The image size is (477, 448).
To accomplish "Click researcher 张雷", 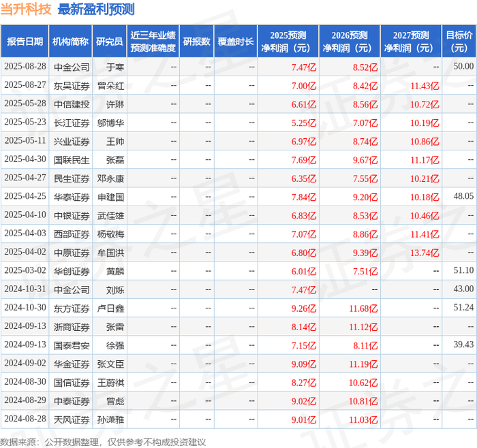I will point(115,327).
